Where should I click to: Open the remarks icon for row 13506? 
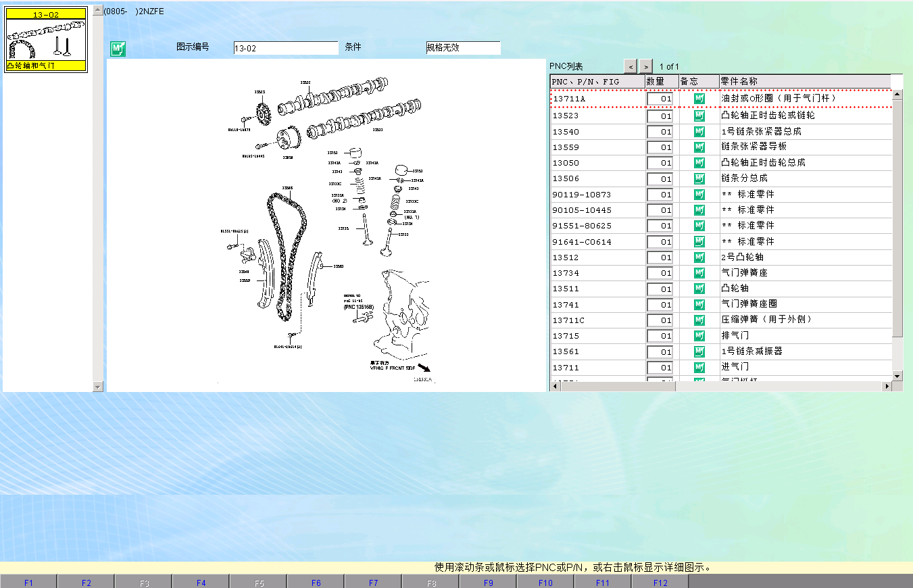[699, 178]
